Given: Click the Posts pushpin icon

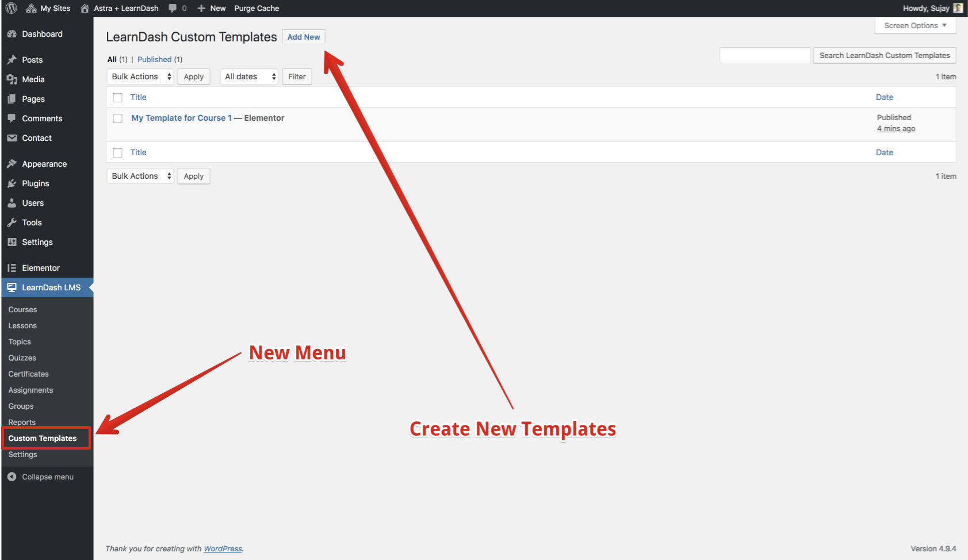Looking at the screenshot, I should pos(12,60).
